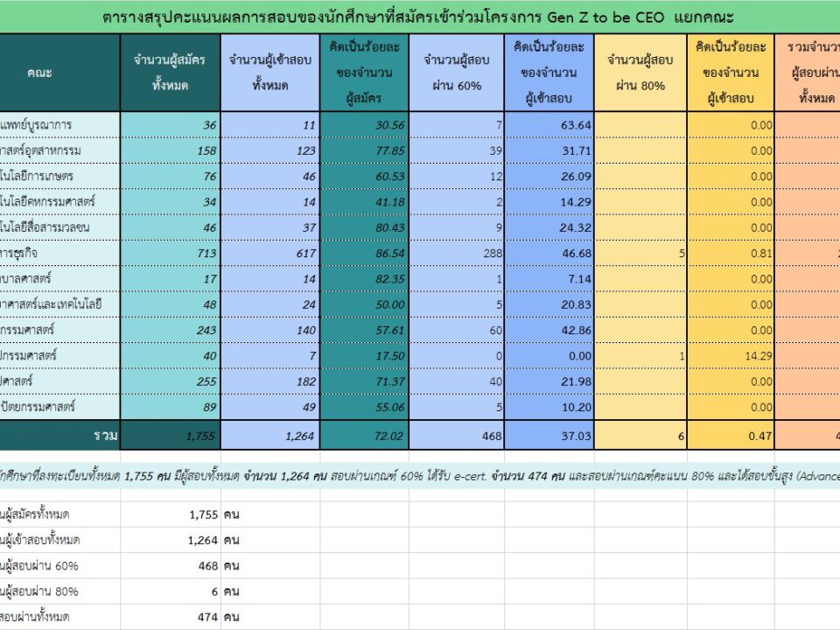Viewport: 840px width, 630px height.
Task: Click the passed-60% total cell 468 in the รวม row
Action: 457,435
